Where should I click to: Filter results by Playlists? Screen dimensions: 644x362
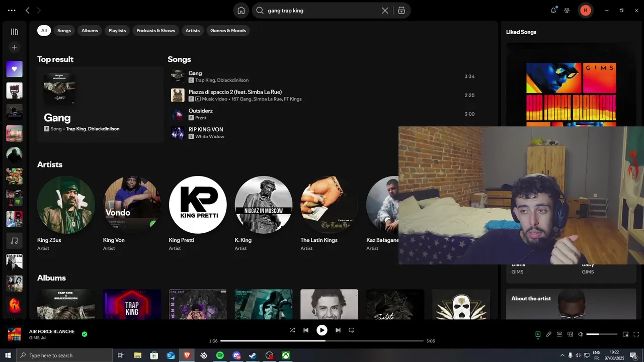[x=117, y=31]
